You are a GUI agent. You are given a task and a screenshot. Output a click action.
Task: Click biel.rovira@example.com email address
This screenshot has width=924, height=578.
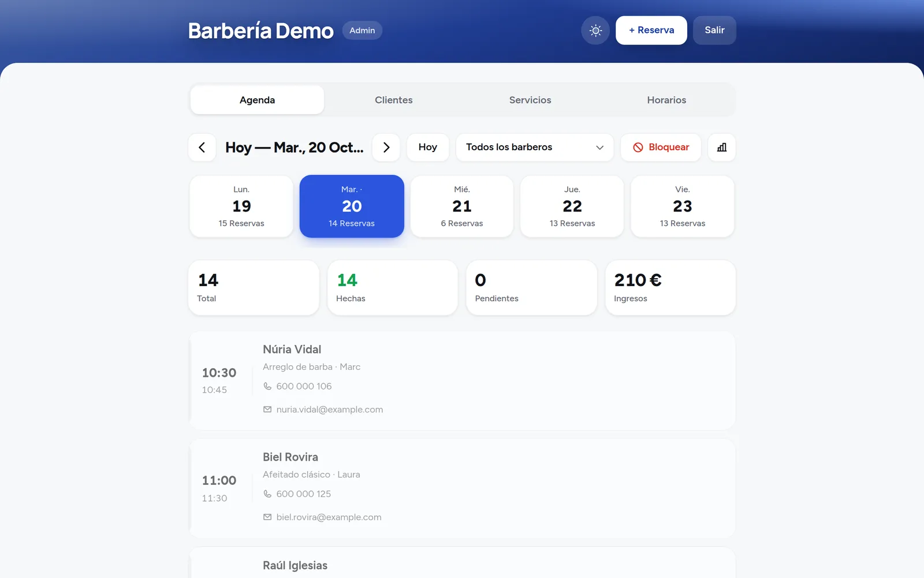coord(329,517)
